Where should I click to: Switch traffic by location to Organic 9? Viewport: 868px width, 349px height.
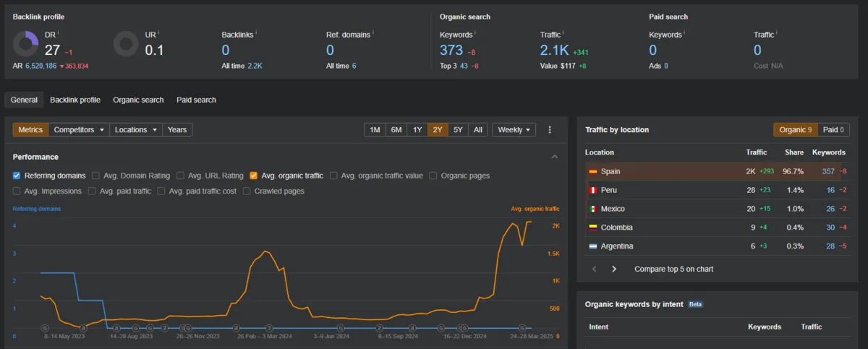coord(795,130)
